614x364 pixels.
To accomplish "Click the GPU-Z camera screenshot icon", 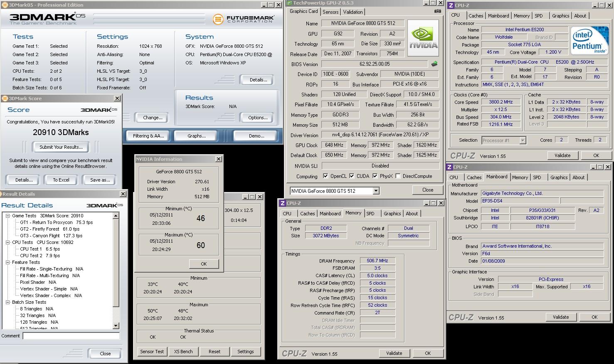I will [x=437, y=11].
